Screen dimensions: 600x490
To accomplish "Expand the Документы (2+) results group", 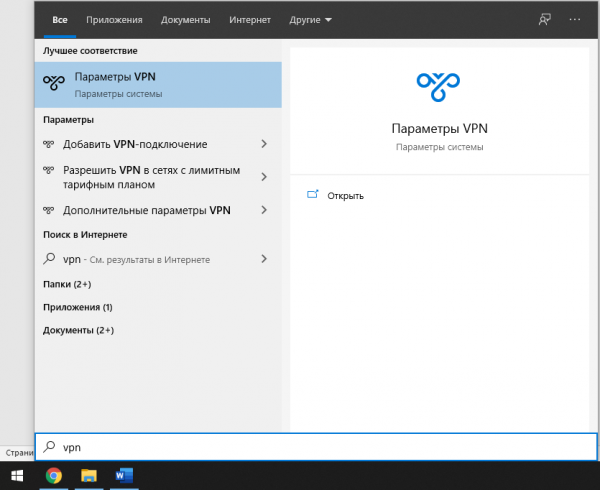I will 78,330.
